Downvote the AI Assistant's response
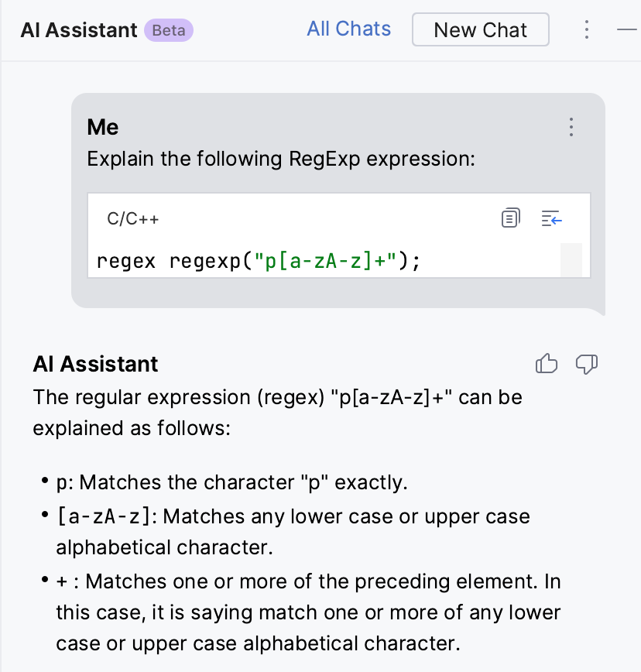The image size is (641, 672). [585, 364]
